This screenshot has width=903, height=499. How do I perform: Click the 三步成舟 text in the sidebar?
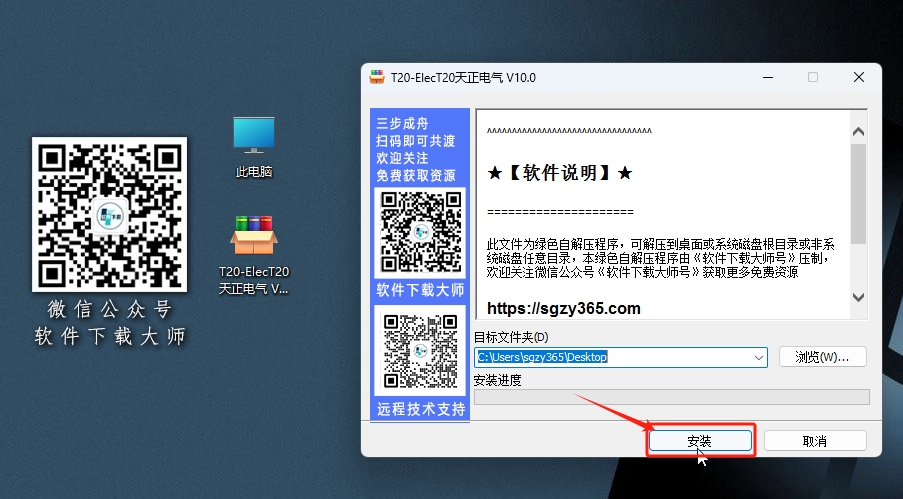pos(403,123)
